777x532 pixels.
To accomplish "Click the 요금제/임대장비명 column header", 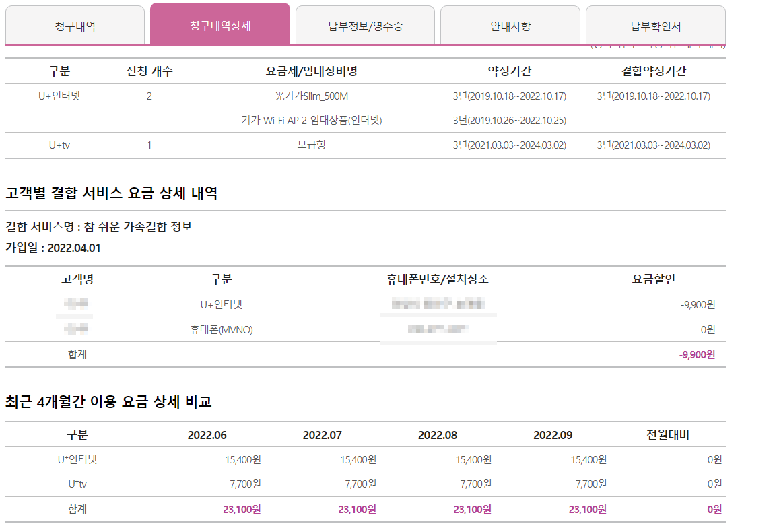I will click(x=311, y=71).
